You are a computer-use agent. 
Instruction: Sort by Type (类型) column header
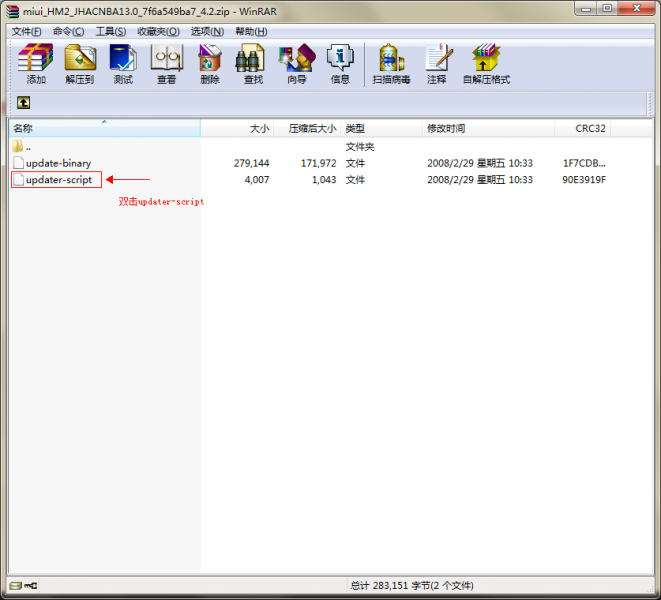(382, 128)
